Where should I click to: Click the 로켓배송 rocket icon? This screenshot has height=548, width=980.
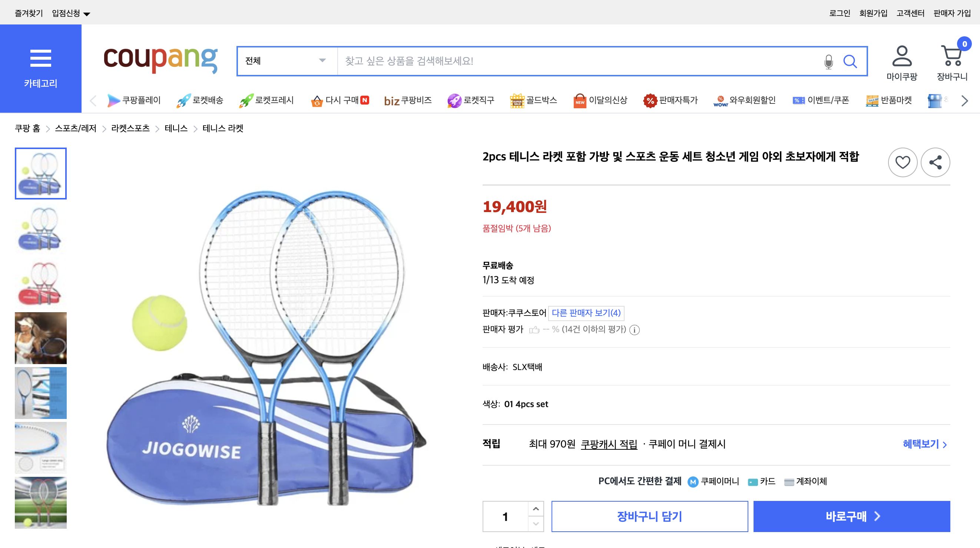click(184, 100)
